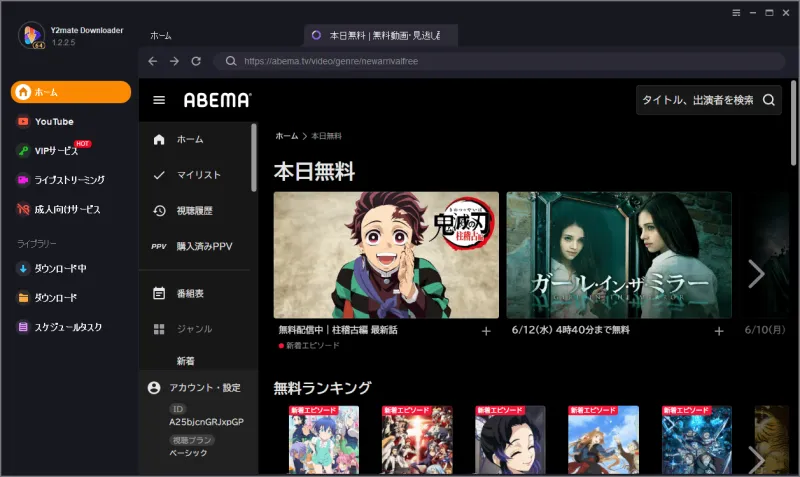Click the ABEMA home house icon
Image resolution: width=800 pixels, height=477 pixels.
point(159,139)
